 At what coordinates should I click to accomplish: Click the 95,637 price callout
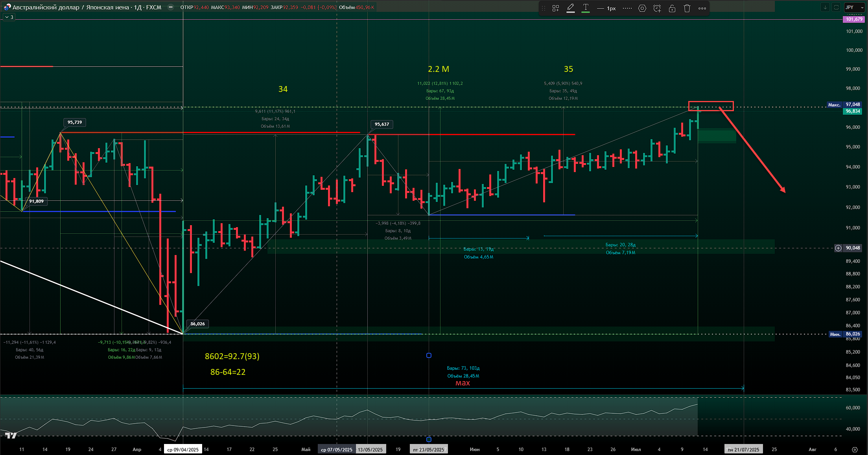[x=382, y=124]
